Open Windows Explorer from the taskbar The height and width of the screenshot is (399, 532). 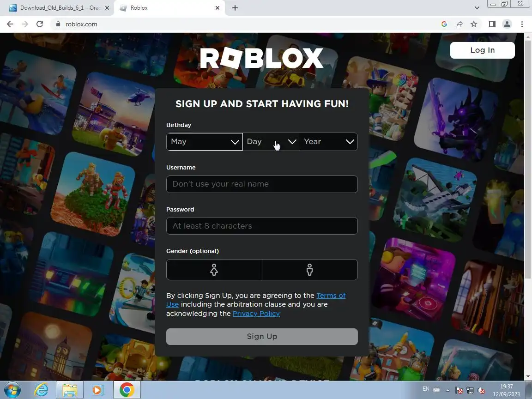click(70, 390)
